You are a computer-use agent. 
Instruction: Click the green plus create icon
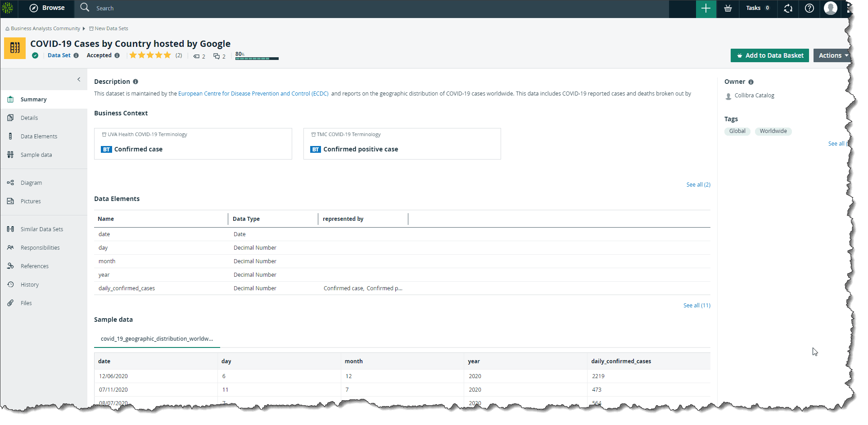pyautogui.click(x=706, y=8)
